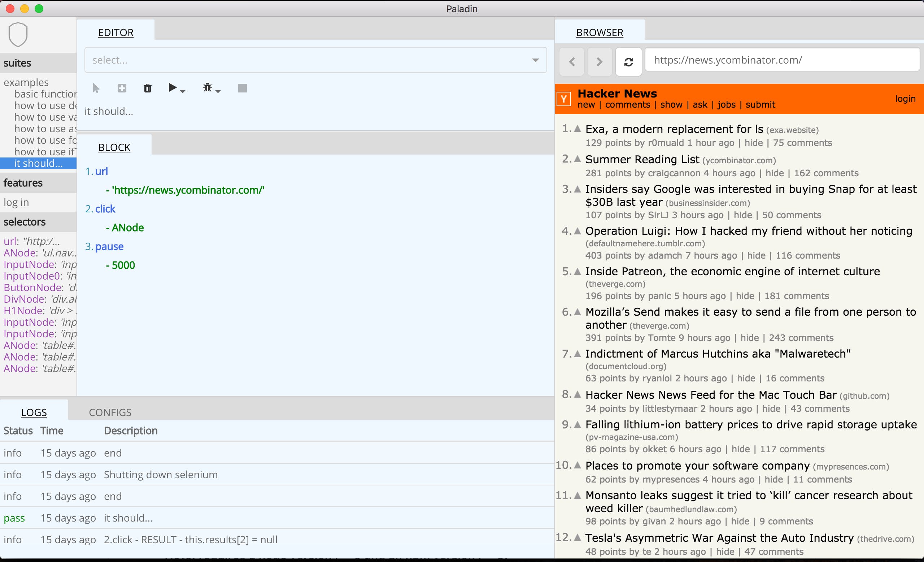Open the 'ask' nav link
Screen dimensions: 924x562
point(700,105)
